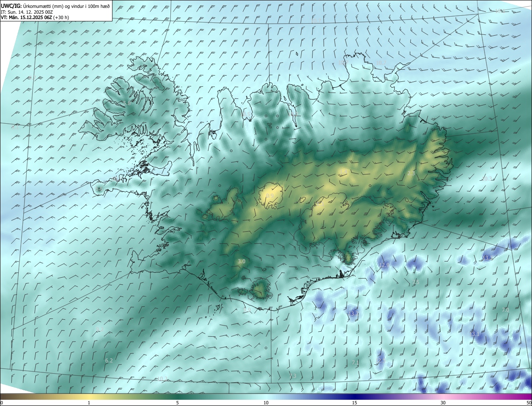The image size is (532, 406).
Task: Click the map value '7.1' over the sea
Action: tap(355, 363)
